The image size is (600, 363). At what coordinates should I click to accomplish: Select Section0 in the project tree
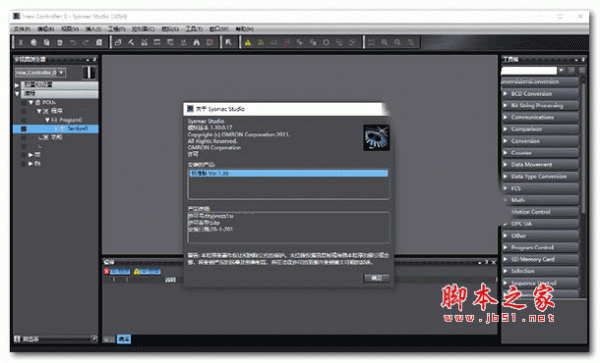(x=55, y=129)
